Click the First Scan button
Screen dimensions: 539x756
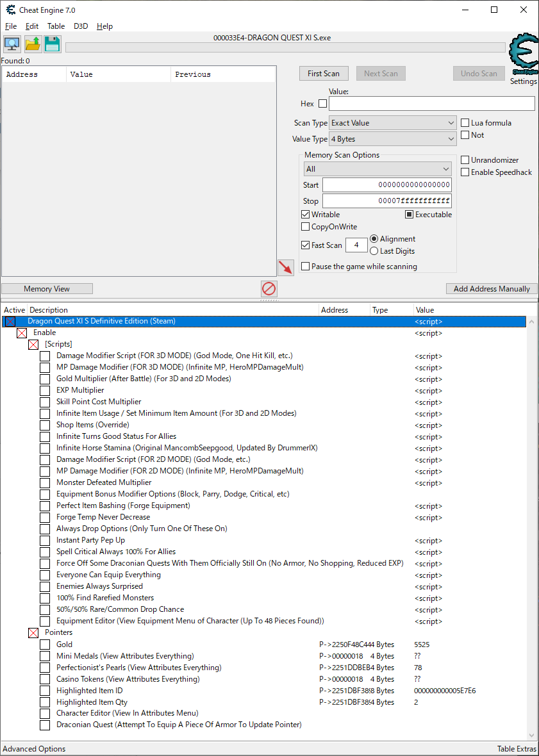[323, 73]
